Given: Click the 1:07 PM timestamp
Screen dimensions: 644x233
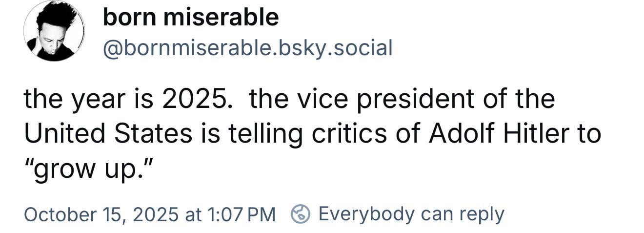Looking at the screenshot, I should coord(241,214).
